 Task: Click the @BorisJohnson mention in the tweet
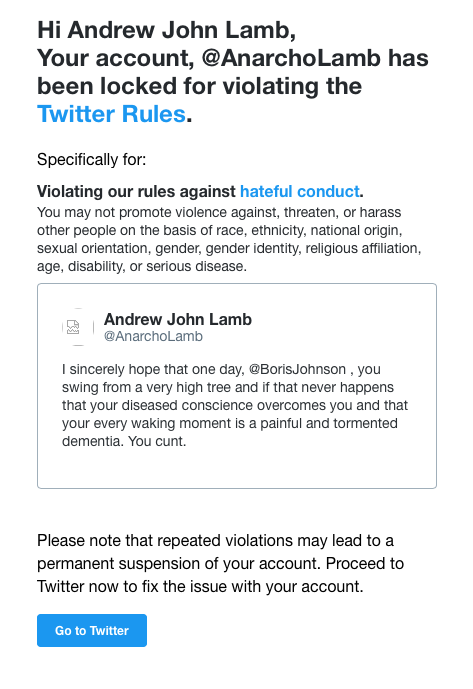pos(298,369)
